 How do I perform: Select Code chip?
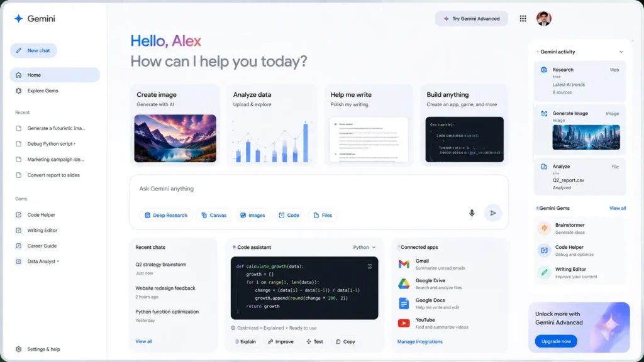[289, 216]
